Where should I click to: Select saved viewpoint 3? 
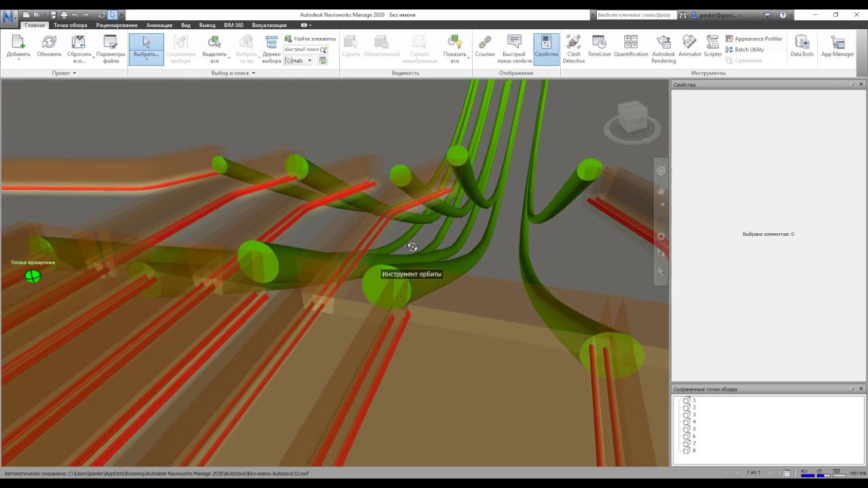point(690,414)
